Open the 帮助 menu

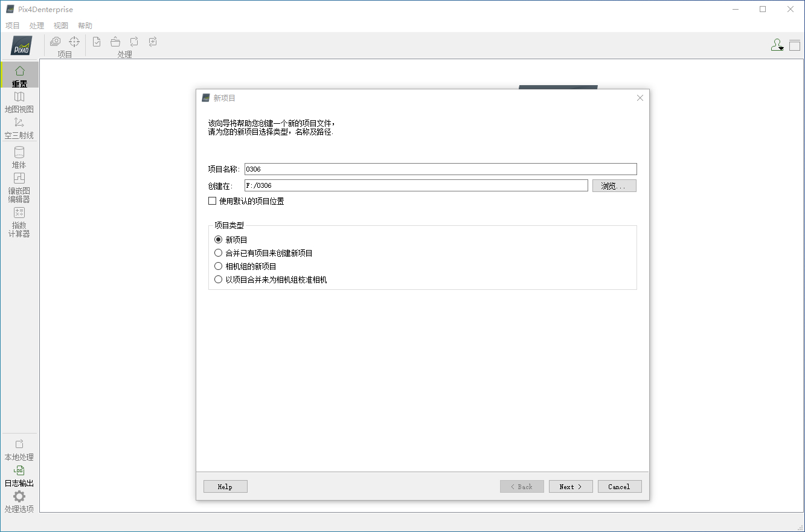coord(85,26)
